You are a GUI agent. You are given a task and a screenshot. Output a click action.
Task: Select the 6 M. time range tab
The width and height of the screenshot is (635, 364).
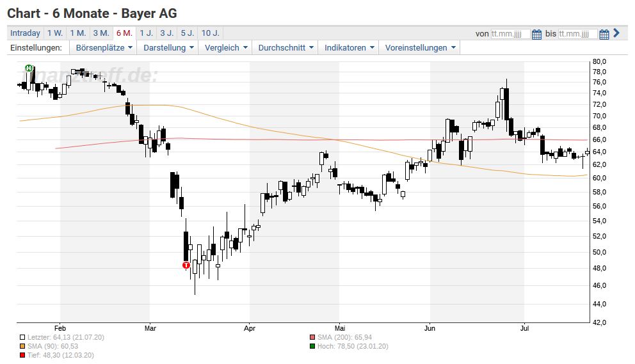[124, 33]
